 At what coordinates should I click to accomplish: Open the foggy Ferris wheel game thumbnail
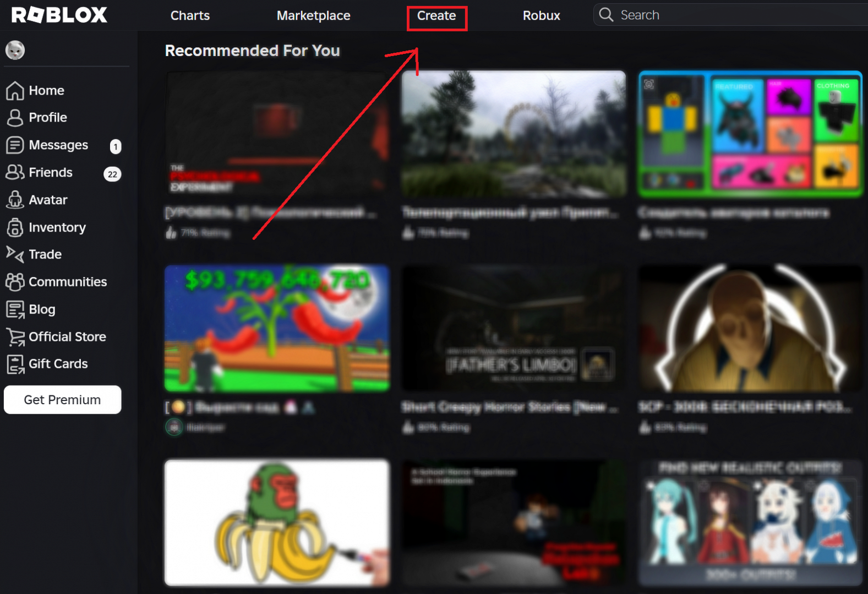514,134
